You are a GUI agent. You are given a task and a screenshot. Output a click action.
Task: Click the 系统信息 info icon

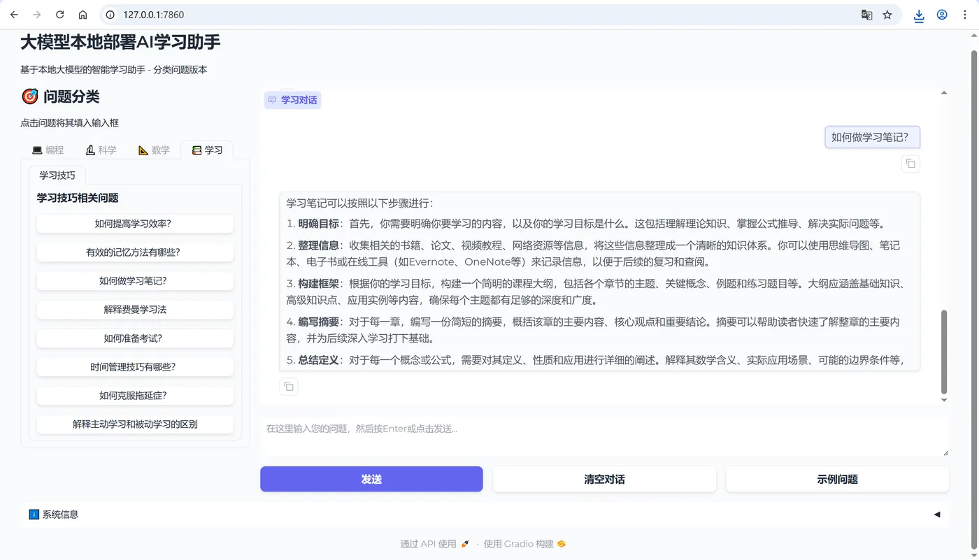[34, 514]
